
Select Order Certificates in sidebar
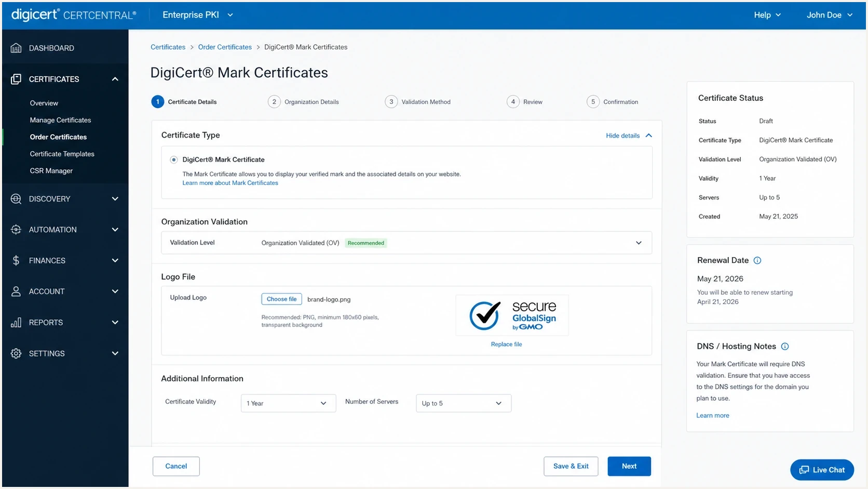pyautogui.click(x=58, y=137)
